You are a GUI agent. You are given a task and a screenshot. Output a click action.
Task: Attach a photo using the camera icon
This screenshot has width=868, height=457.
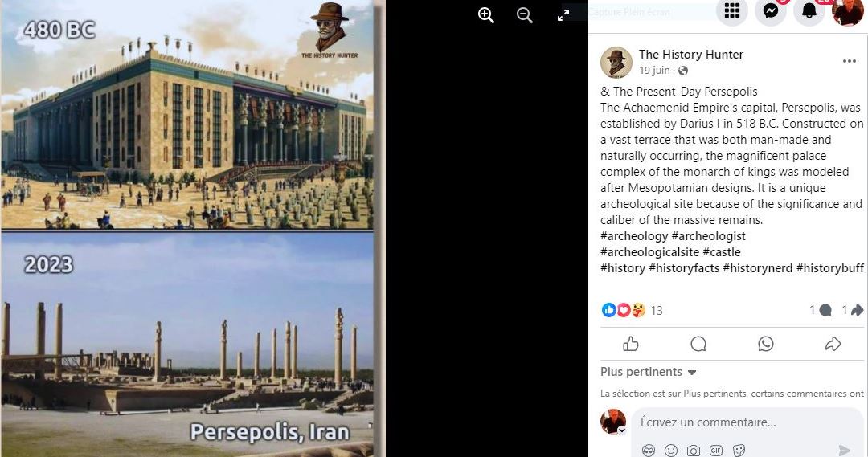click(x=693, y=451)
